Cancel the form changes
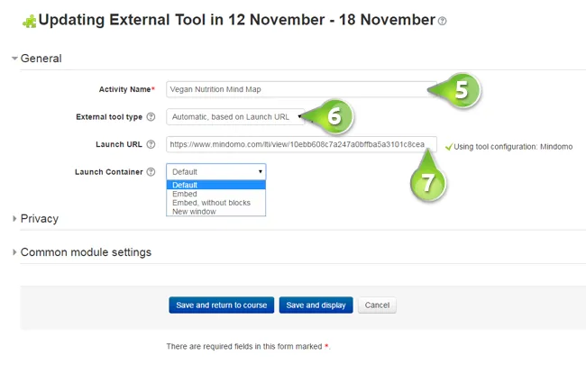This screenshot has height=392, width=586. [x=377, y=305]
